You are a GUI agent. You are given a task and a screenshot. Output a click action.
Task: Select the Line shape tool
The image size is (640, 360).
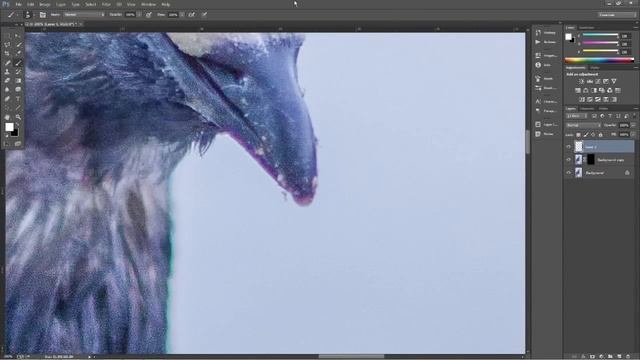point(18,108)
